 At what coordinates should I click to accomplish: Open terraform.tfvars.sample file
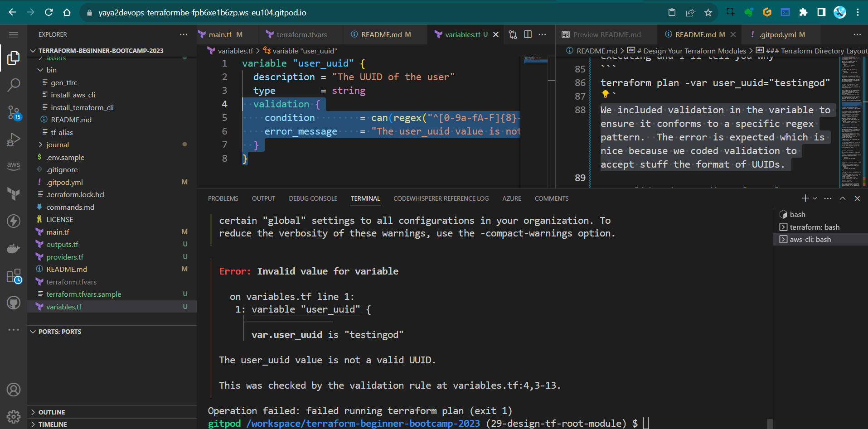tap(84, 294)
